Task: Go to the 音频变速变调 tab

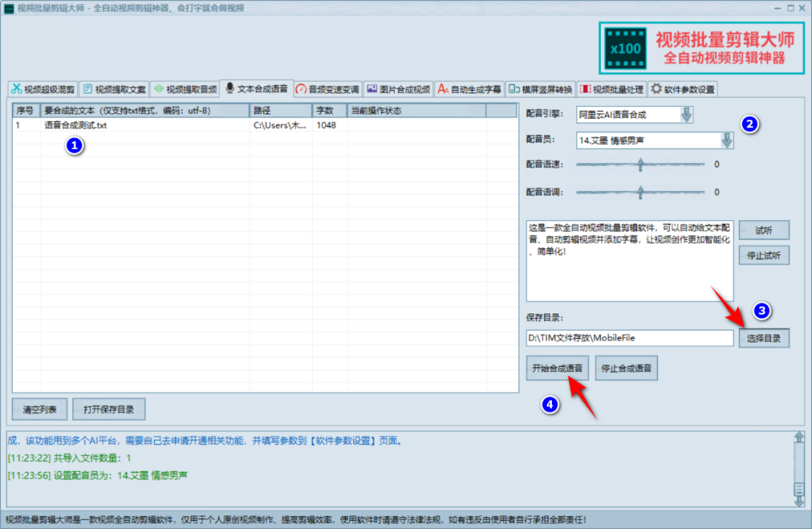Action: click(x=328, y=89)
